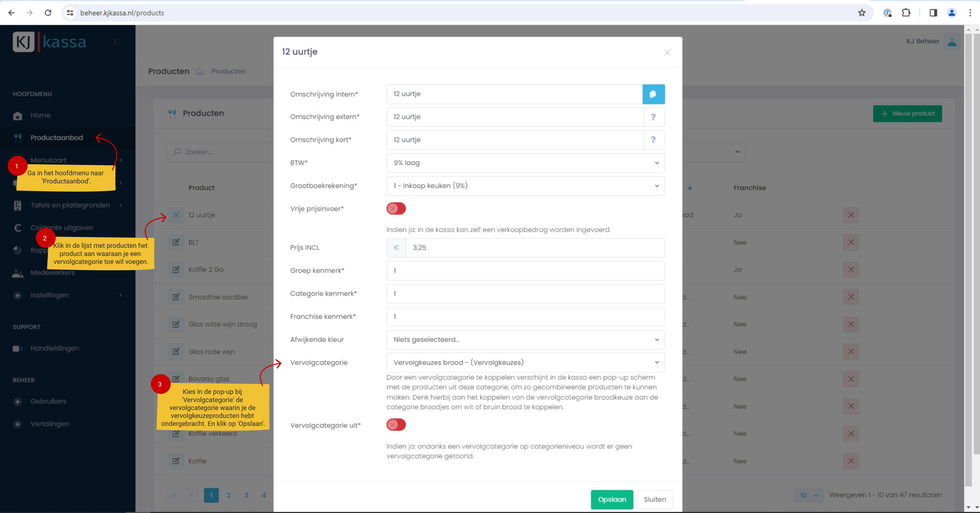Toggle the Vervolgcategorie uit switch
980x513 pixels.
(x=396, y=425)
